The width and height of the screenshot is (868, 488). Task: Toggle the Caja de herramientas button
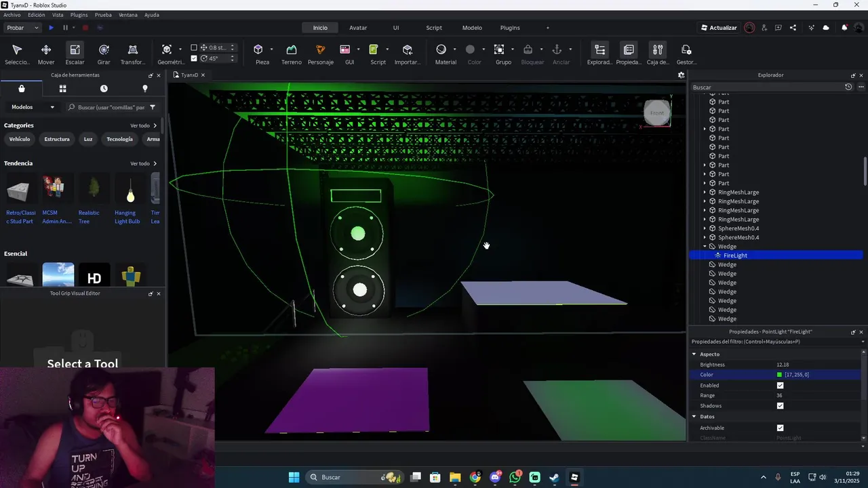pyautogui.click(x=658, y=54)
